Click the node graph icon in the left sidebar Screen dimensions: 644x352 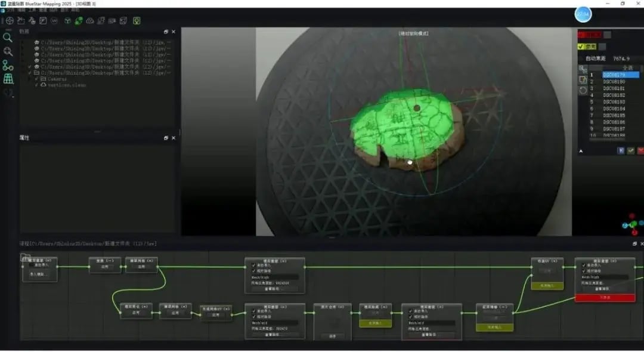tap(8, 64)
